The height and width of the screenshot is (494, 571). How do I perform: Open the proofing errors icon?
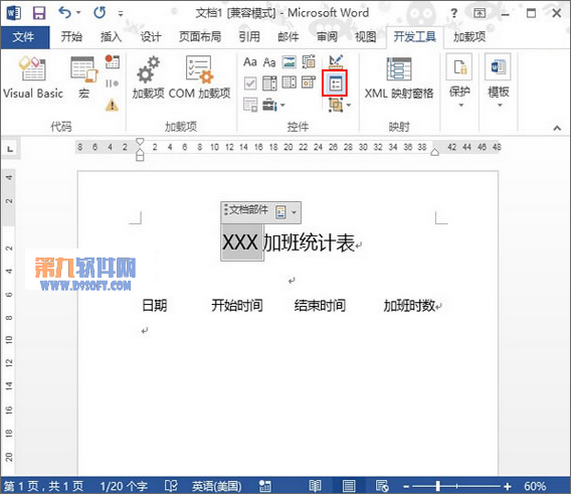click(x=171, y=486)
